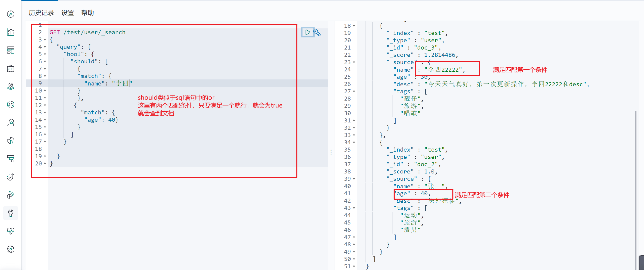Click the panel resize handle between editor and output

pyautogui.click(x=331, y=152)
